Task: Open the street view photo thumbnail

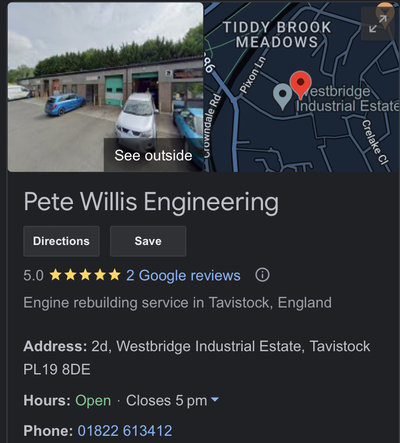Action: pos(105,87)
